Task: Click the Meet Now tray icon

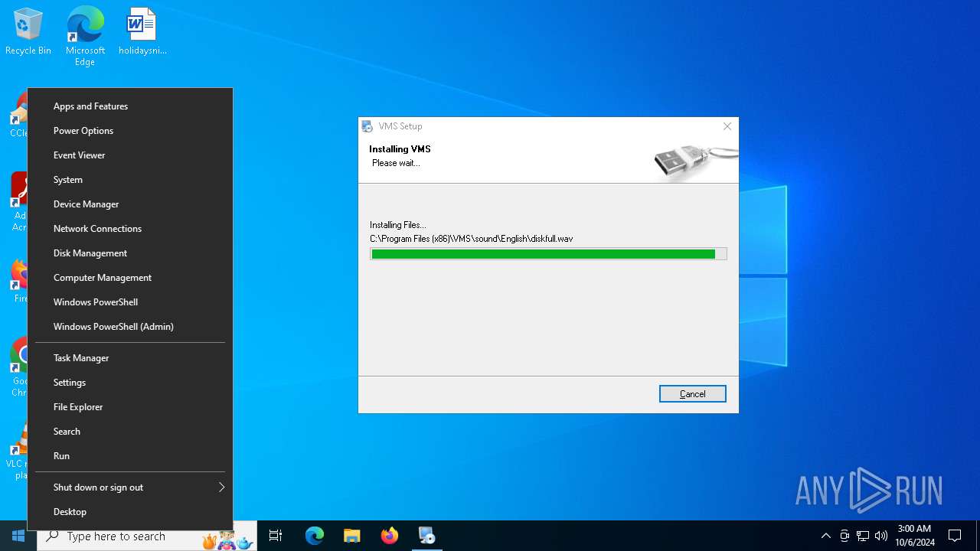Action: tap(844, 536)
